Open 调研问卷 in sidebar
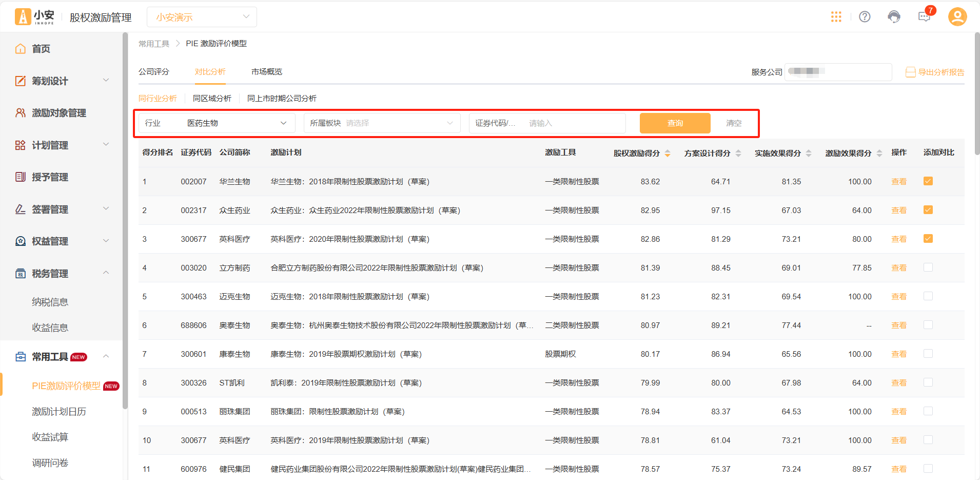The width and height of the screenshot is (980, 480). click(50, 463)
